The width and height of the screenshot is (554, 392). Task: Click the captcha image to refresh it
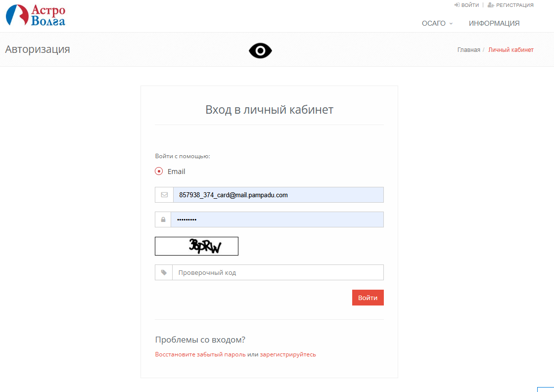coord(196,246)
